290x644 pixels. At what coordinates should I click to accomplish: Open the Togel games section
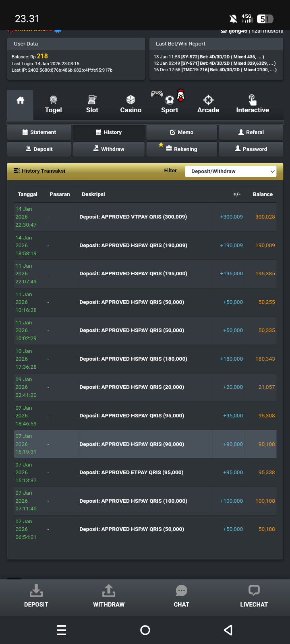(x=53, y=105)
